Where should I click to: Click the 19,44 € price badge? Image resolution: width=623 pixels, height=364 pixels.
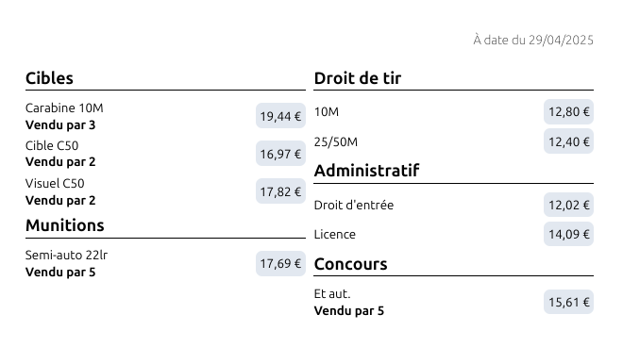(x=280, y=116)
